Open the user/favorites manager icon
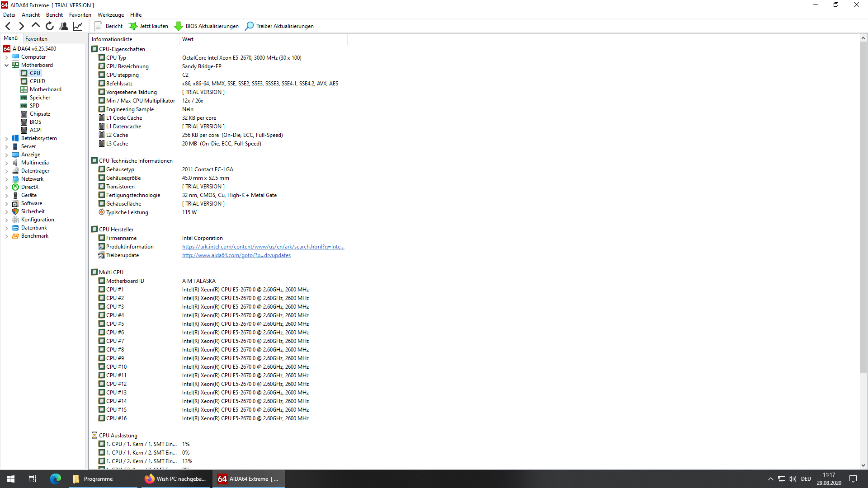868x488 pixels. click(64, 26)
